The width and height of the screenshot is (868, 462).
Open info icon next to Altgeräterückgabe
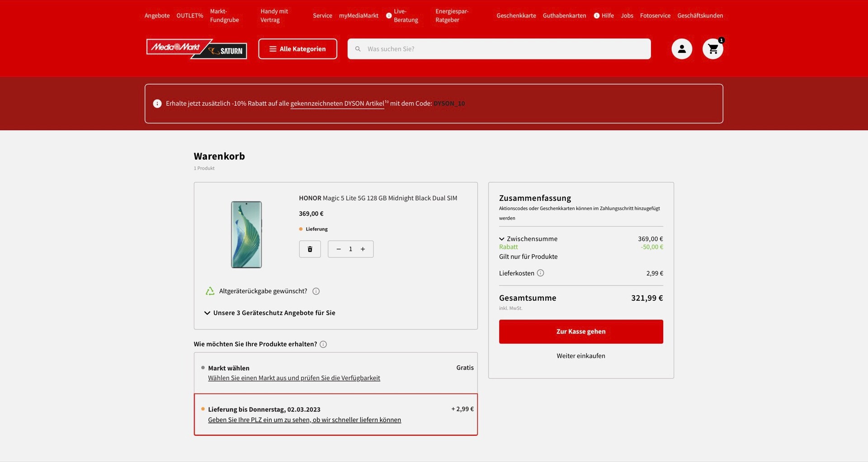click(x=316, y=291)
